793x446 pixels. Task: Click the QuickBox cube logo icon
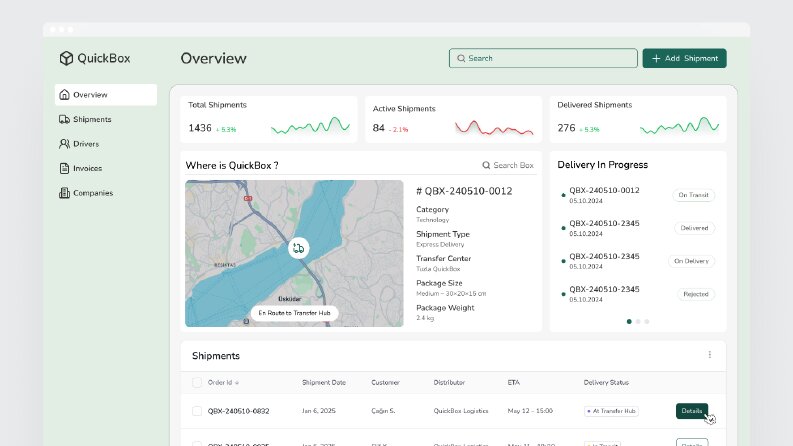pyautogui.click(x=66, y=58)
